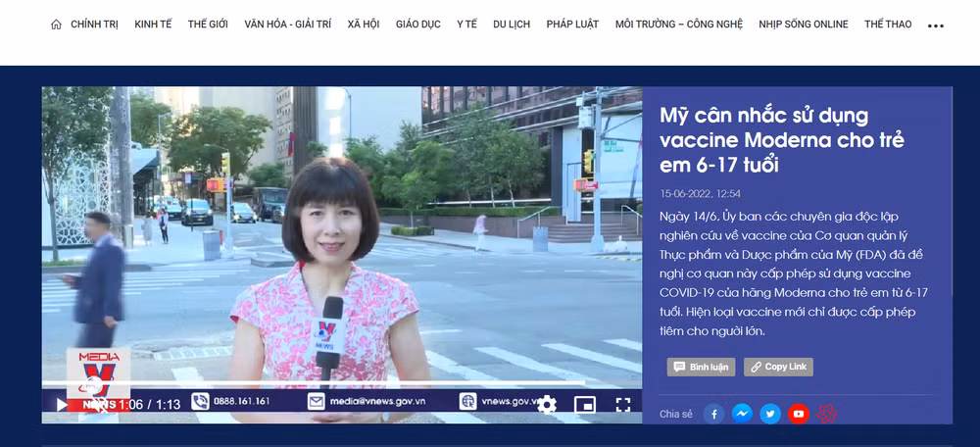The width and height of the screenshot is (980, 447).
Task: Go to Thế giới category
Action: [x=208, y=25]
